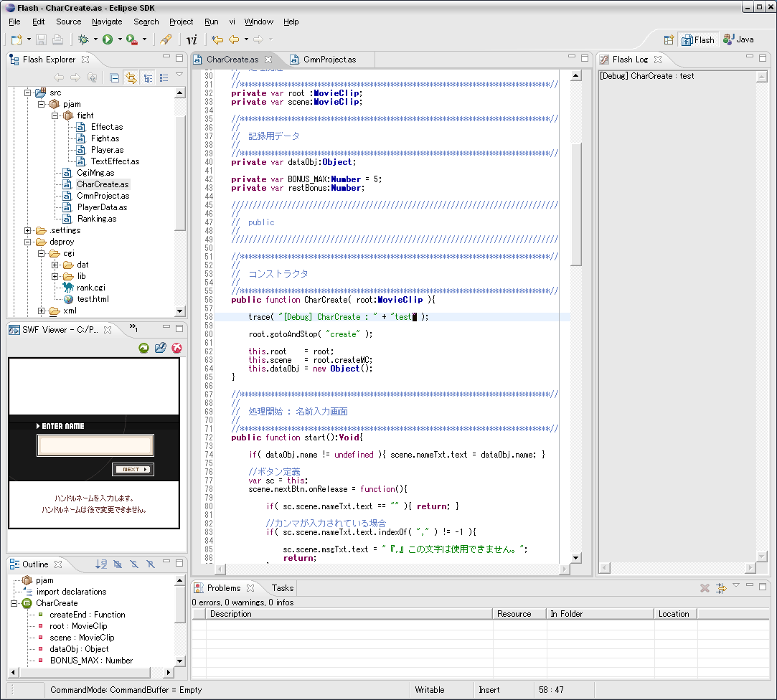Click the Debug bug icon in toolbar
Screen dimensions: 777x700
pyautogui.click(x=84, y=39)
